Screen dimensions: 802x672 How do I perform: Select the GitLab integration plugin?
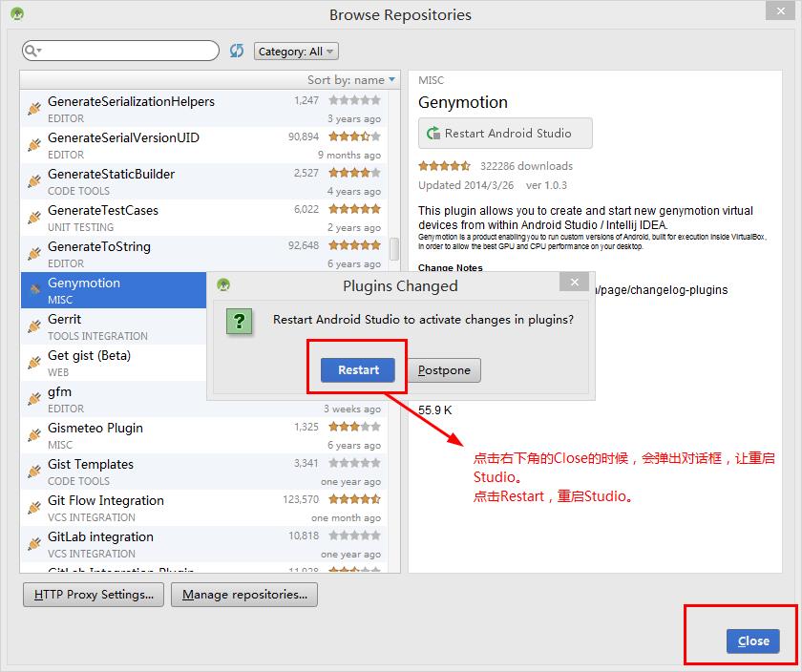[204, 544]
